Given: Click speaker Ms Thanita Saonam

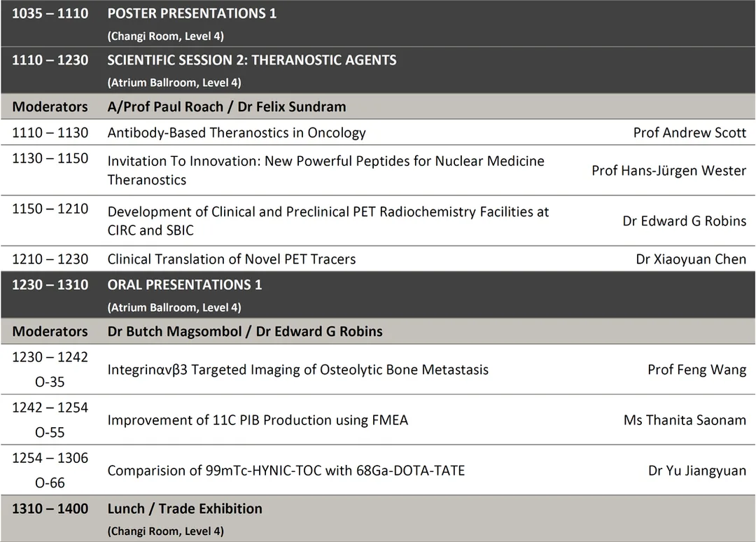Looking at the screenshot, I should (x=685, y=420).
